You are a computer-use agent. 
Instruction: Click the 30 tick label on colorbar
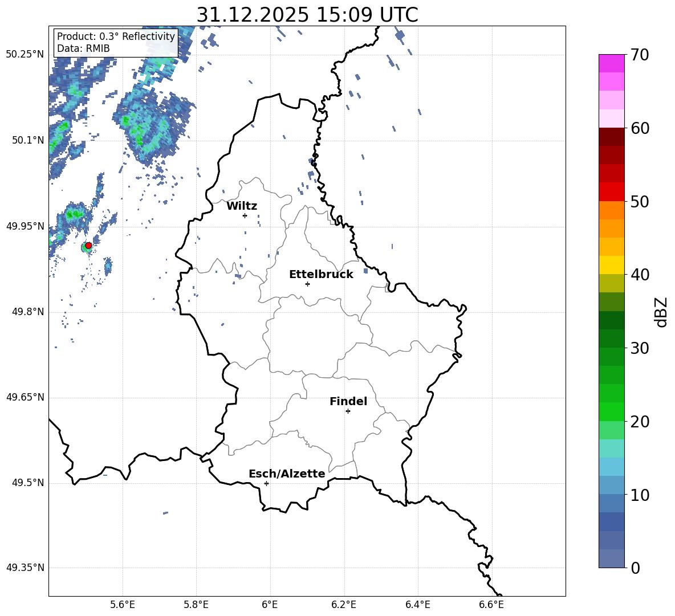[640, 348]
